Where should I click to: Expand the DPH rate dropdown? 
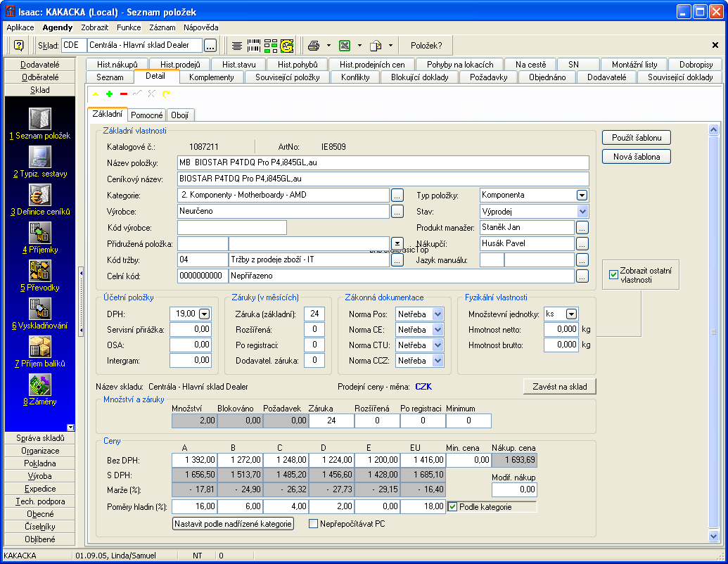click(x=204, y=314)
